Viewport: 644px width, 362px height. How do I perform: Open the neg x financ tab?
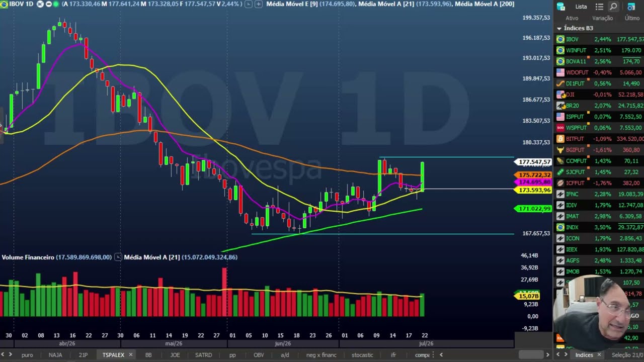[321, 355]
